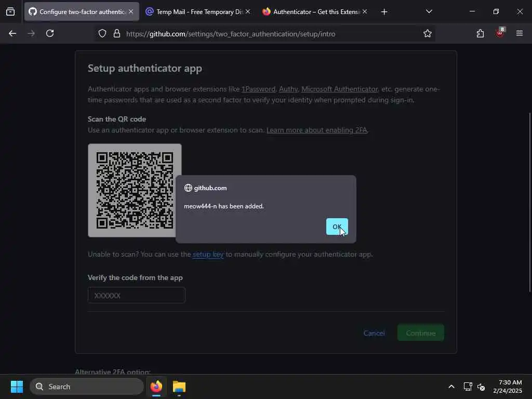Show hidden system tray icons
This screenshot has width=532, height=399.
tap(451, 387)
